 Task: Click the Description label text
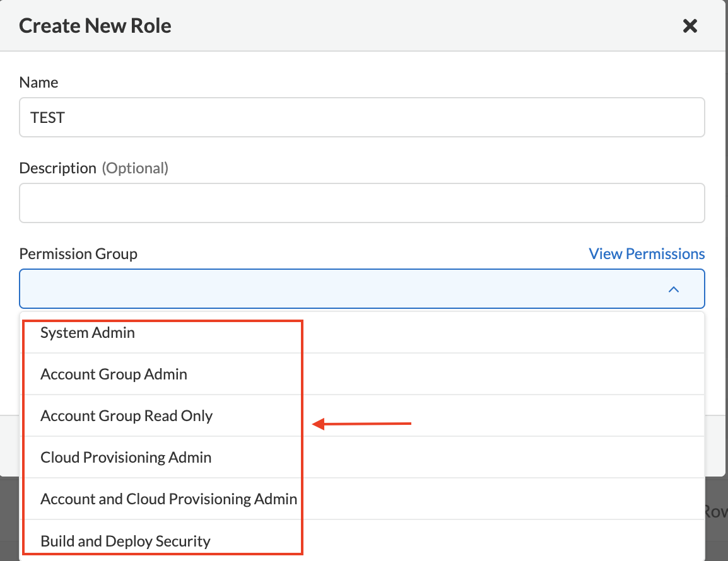pyautogui.click(x=57, y=168)
